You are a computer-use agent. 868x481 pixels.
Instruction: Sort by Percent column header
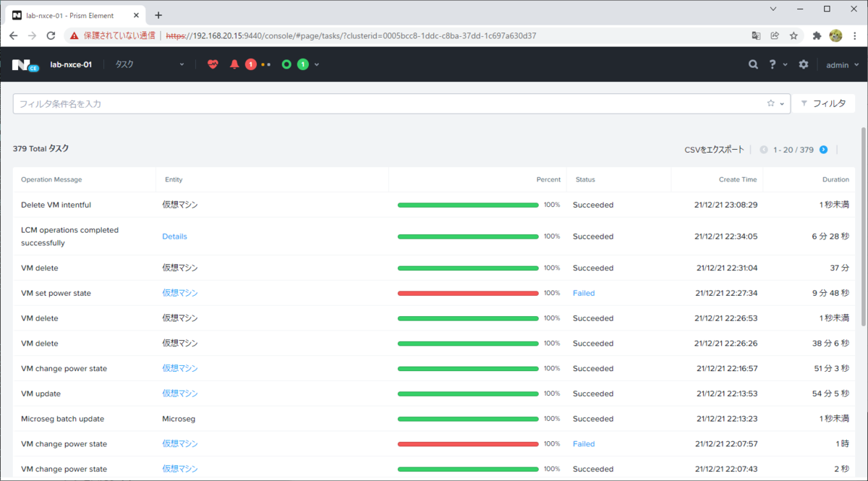(x=548, y=179)
